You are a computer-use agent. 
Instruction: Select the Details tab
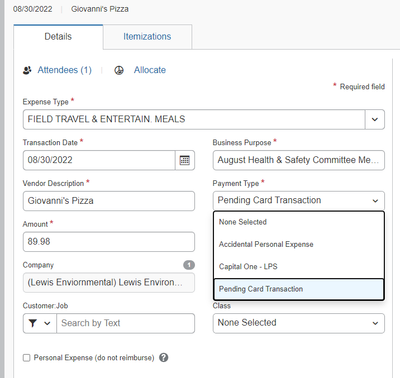[58, 37]
